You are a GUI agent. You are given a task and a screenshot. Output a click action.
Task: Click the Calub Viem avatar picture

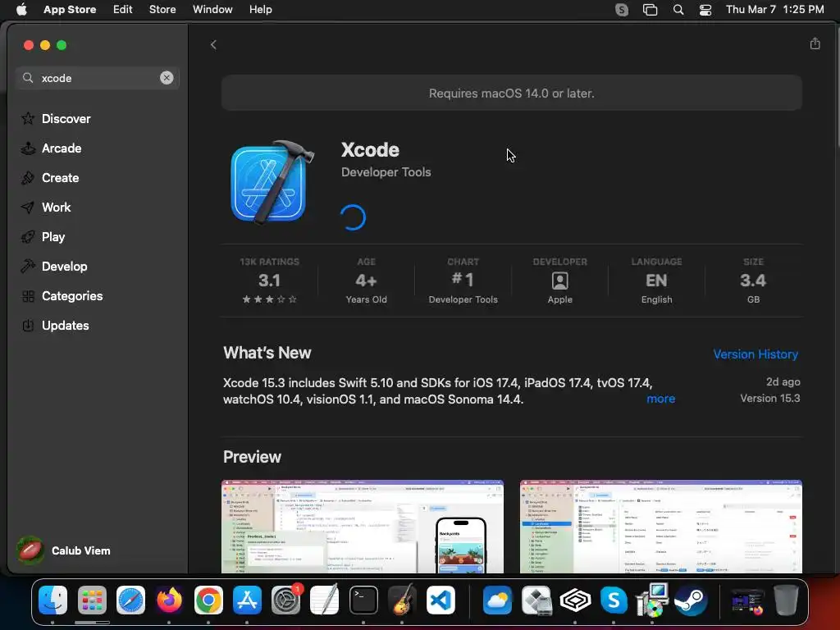[x=30, y=550]
